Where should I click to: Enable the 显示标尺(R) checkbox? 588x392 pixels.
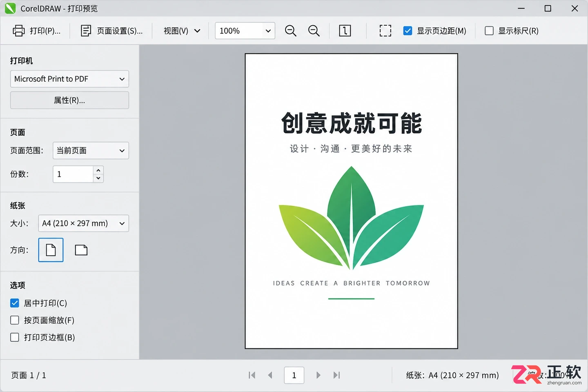point(489,31)
